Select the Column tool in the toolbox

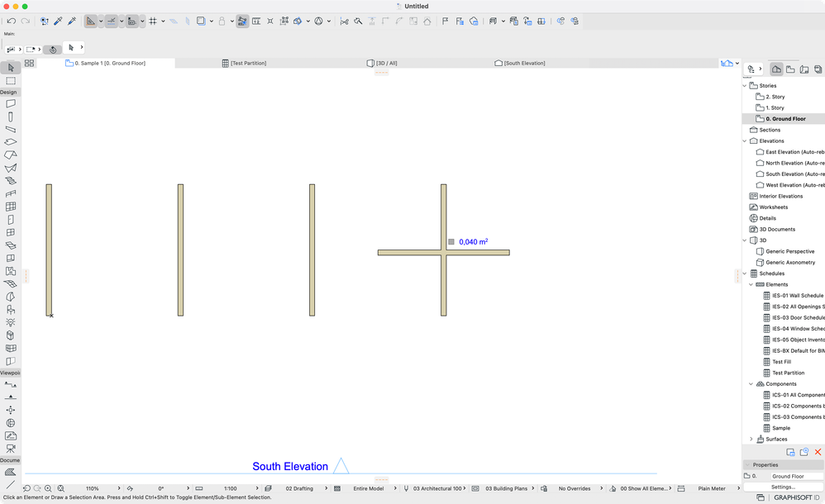click(x=11, y=116)
